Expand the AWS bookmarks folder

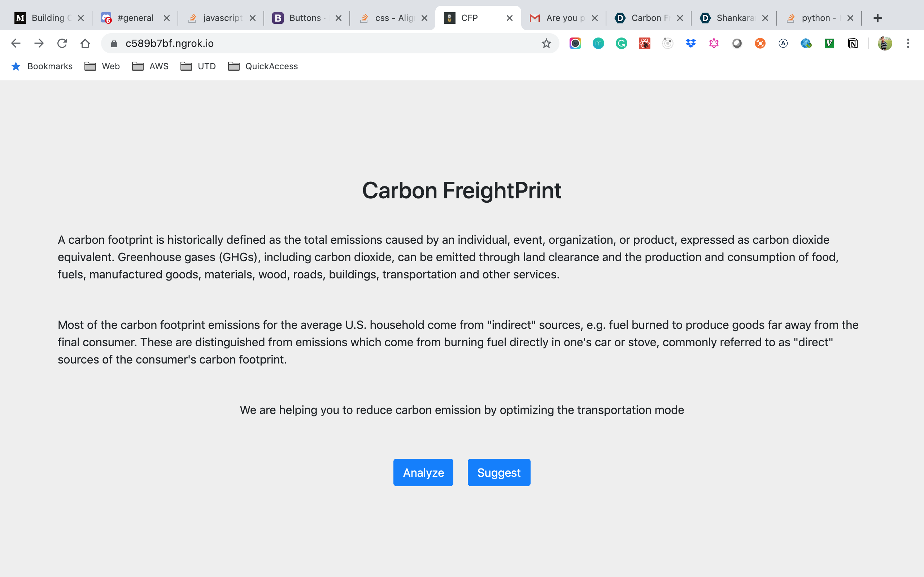tap(151, 66)
